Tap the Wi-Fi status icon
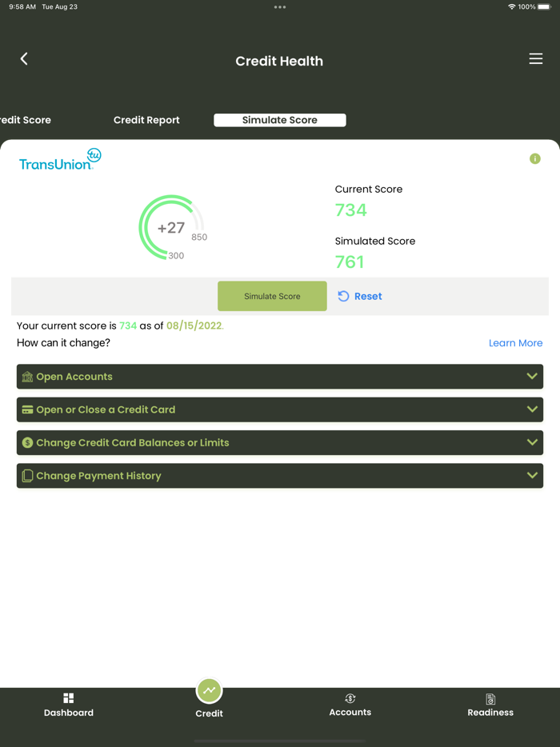560x747 pixels. [512, 6]
